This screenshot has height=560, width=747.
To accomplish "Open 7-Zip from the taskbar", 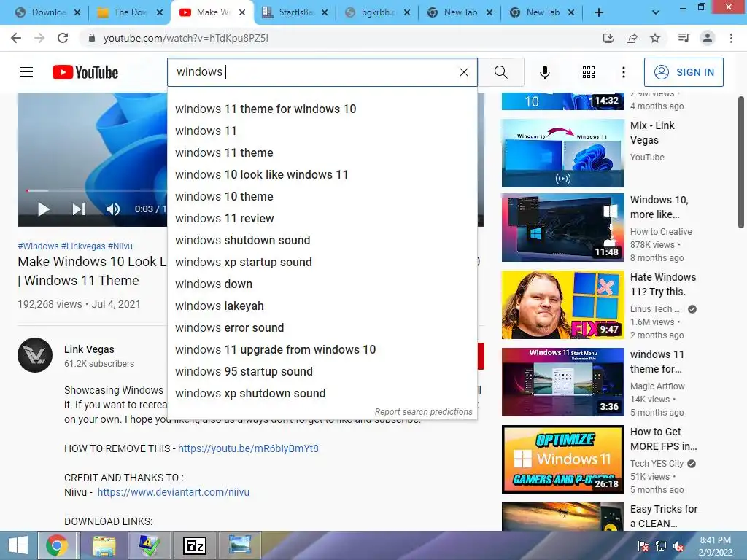I will coord(195,545).
